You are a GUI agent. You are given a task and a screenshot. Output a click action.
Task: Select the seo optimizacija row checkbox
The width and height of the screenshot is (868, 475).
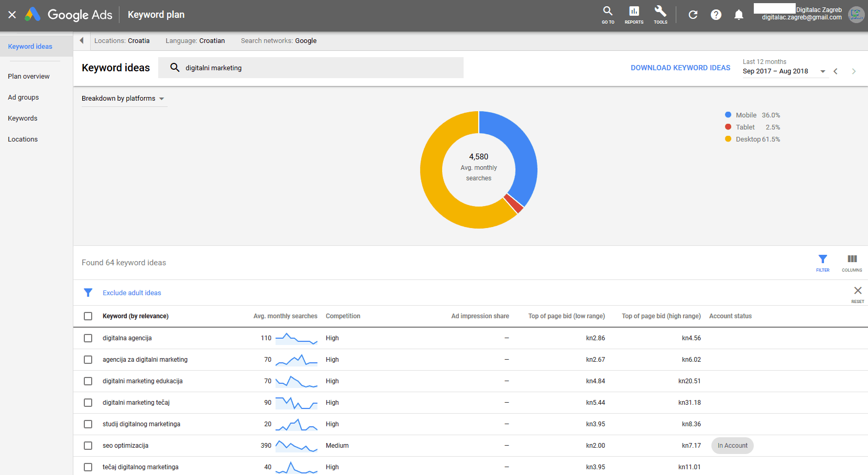tap(88, 446)
